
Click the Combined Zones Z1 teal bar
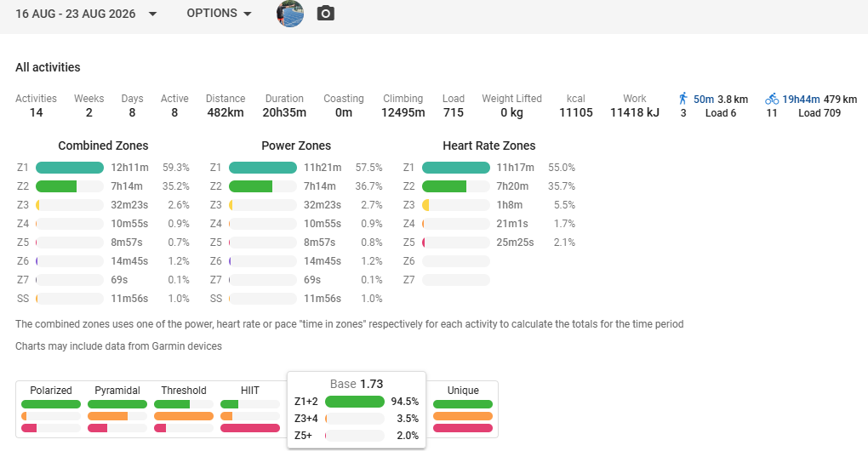pos(70,168)
